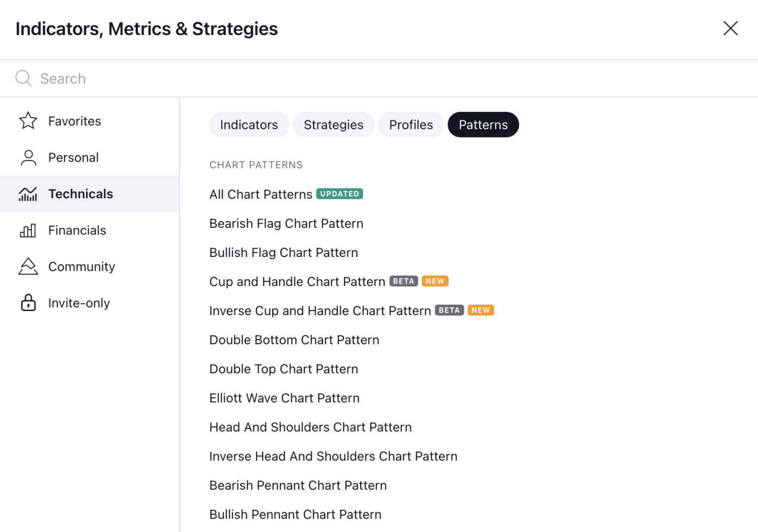Click the Technicals chart icon

(x=28, y=194)
